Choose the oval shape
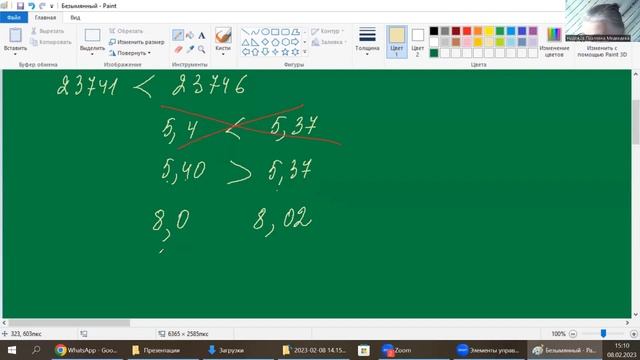 pos(265,32)
